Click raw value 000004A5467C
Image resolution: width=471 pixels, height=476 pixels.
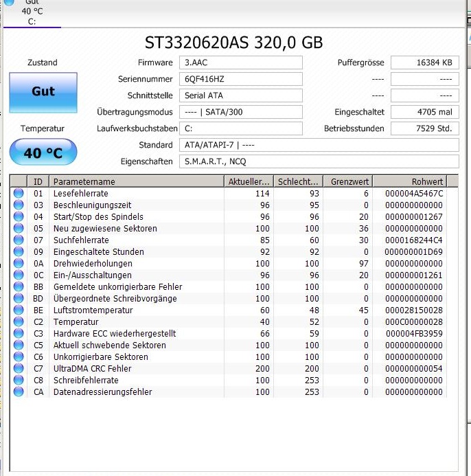point(414,194)
